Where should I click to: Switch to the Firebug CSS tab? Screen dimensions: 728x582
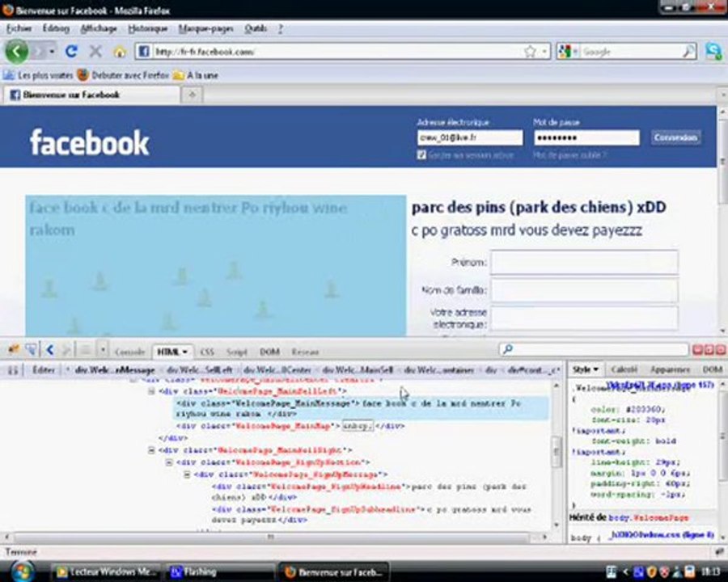pos(207,352)
